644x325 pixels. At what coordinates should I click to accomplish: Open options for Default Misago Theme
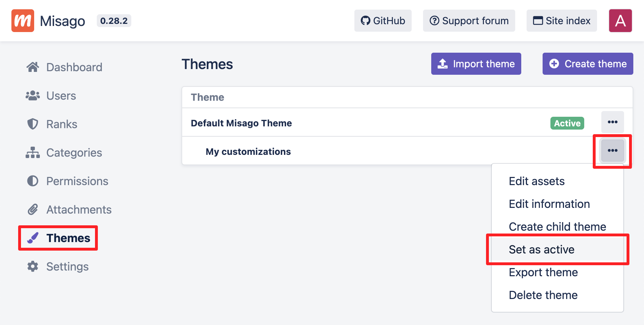point(612,122)
